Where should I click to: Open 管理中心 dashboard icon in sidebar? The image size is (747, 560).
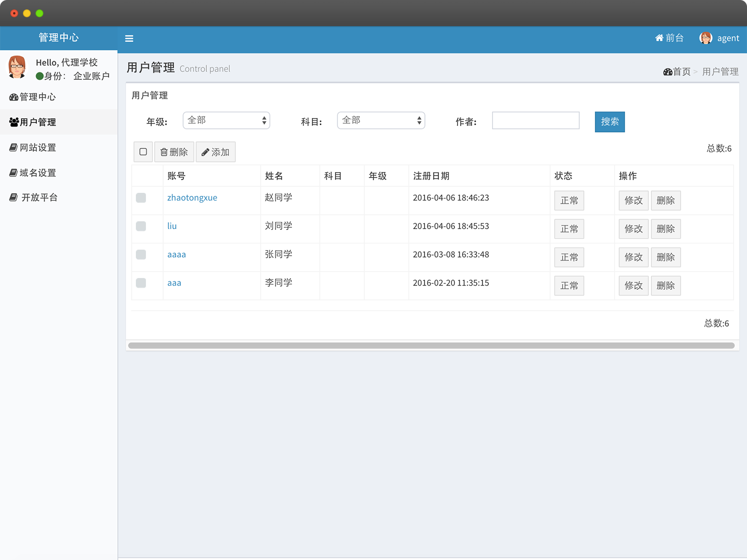pos(14,97)
